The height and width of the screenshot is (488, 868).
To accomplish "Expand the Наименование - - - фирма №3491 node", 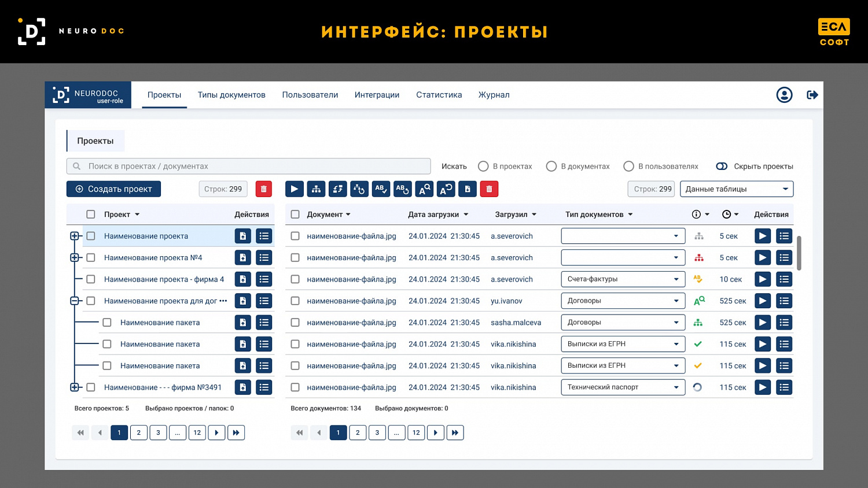I will (75, 387).
